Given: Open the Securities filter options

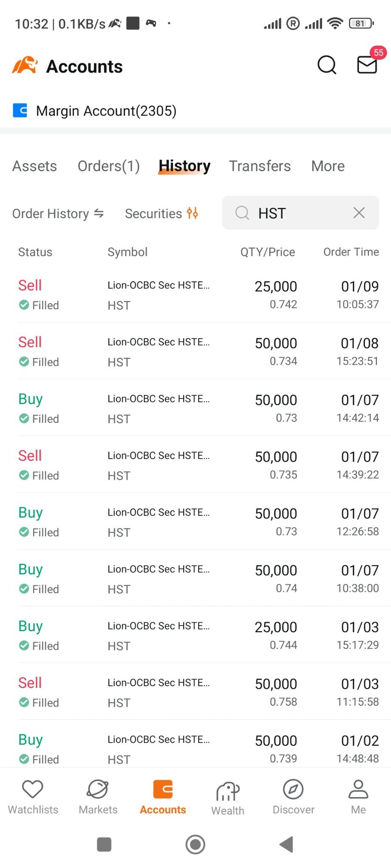Looking at the screenshot, I should [x=162, y=214].
